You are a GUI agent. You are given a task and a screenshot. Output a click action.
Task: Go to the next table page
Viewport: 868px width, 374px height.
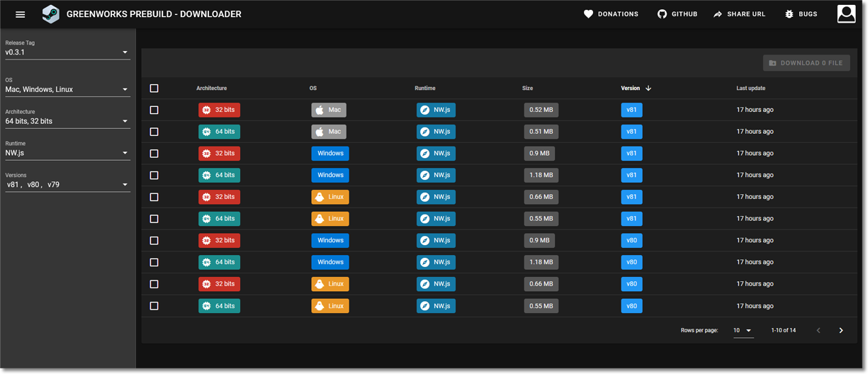pyautogui.click(x=841, y=331)
